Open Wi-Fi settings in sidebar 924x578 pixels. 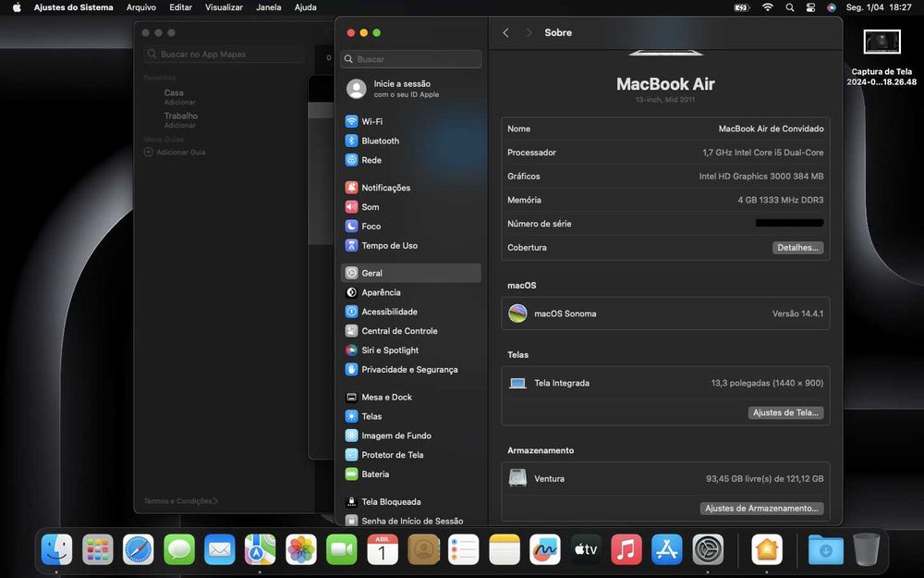411,121
